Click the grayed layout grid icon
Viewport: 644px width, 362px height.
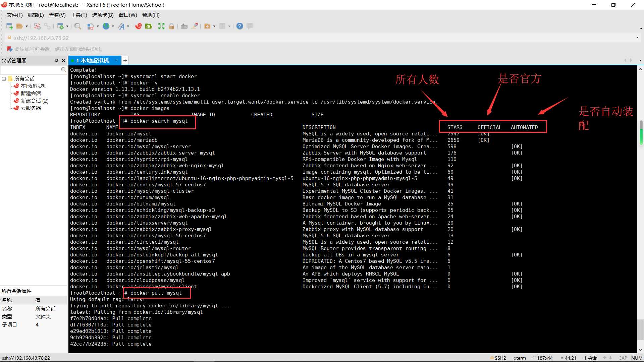tap(222, 26)
